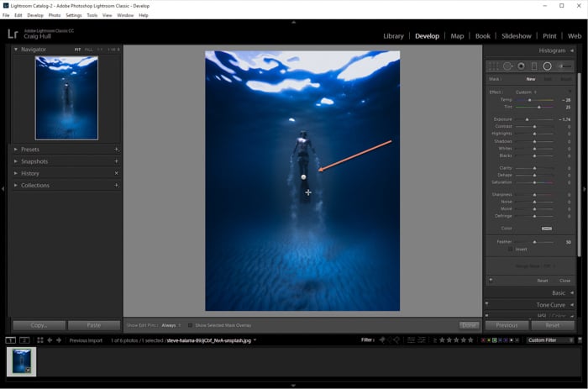The height and width of the screenshot is (389, 588).
Task: Expand the Collections panel
Action: 16,186
